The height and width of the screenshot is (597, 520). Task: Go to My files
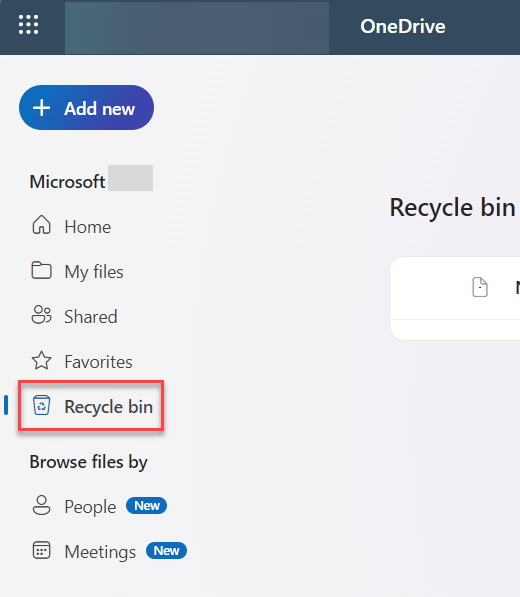point(77,271)
